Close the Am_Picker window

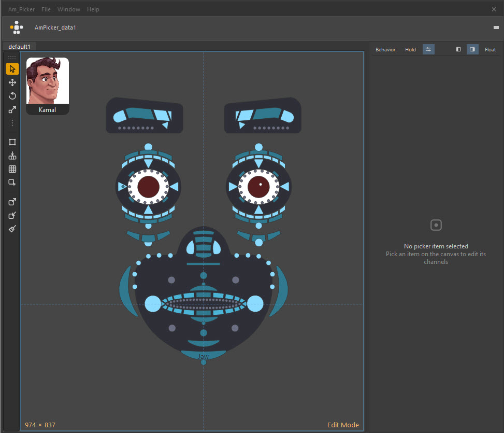click(494, 9)
